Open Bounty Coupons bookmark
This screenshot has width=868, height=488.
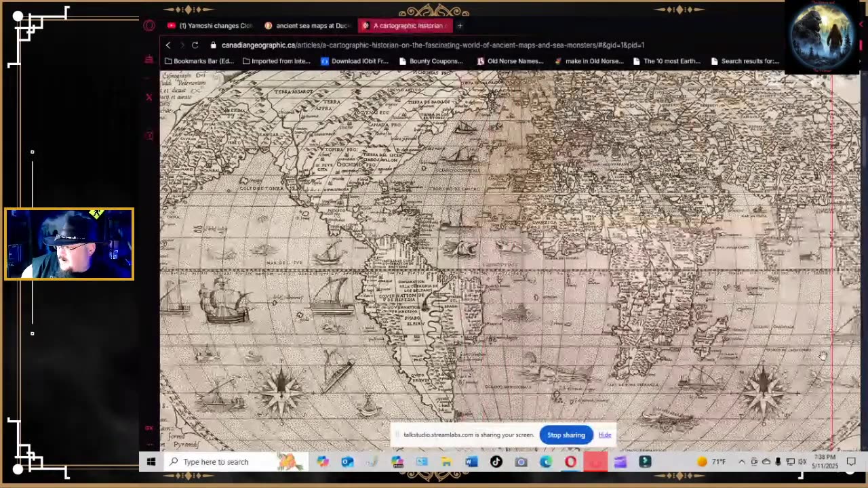point(431,61)
